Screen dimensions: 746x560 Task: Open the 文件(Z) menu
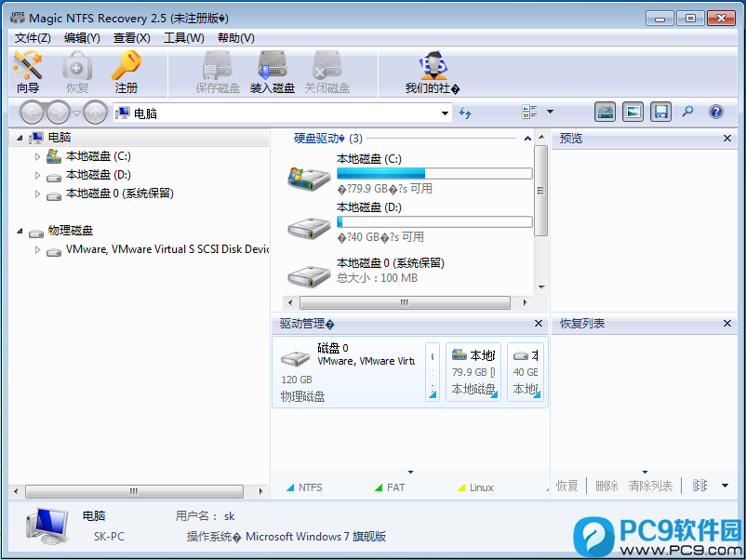point(33,38)
